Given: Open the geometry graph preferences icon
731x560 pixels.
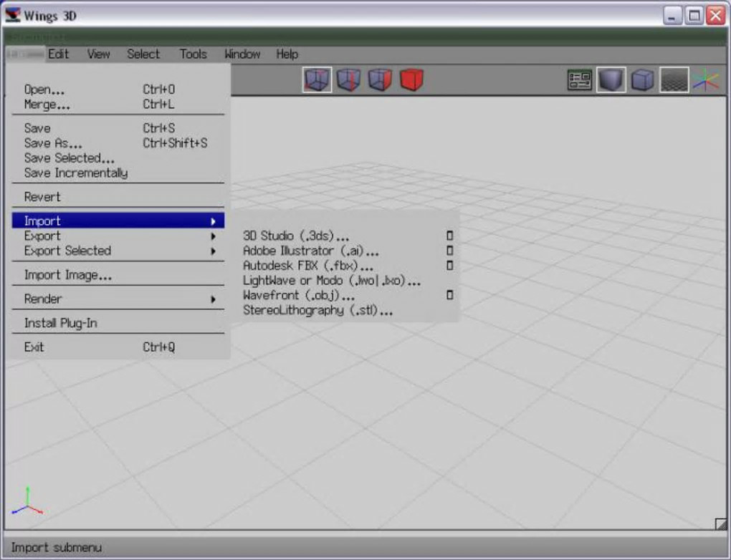Looking at the screenshot, I should coord(580,80).
